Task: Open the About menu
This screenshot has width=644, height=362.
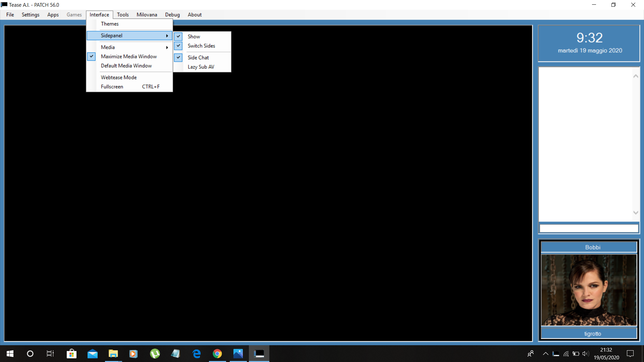Action: tap(195, 15)
